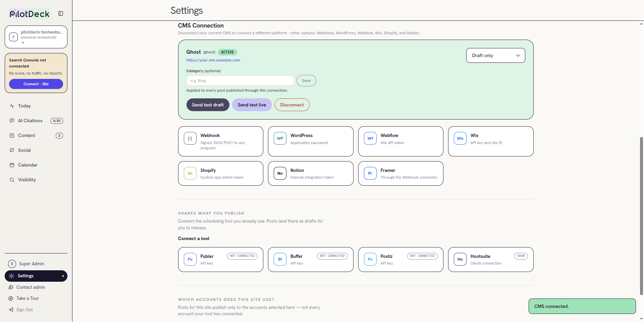Expand the pilotdeck-testwebsite site switcher

point(36,37)
